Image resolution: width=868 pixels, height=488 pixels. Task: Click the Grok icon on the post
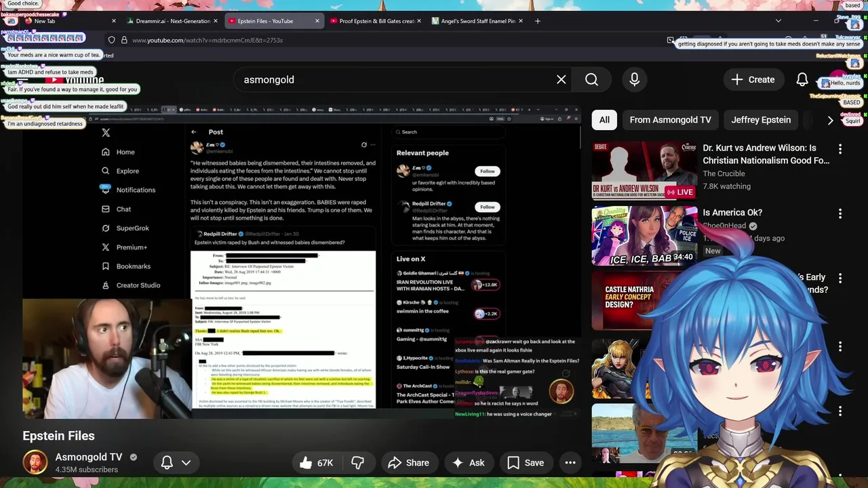364,145
